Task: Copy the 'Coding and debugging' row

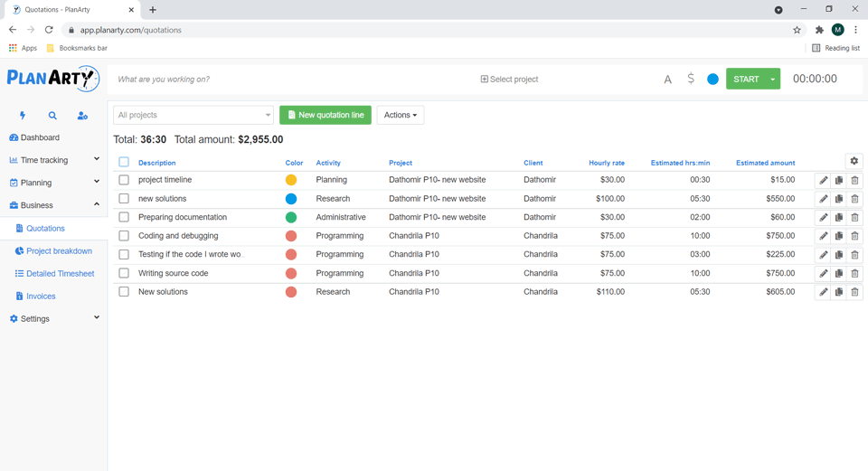Action: click(x=839, y=236)
